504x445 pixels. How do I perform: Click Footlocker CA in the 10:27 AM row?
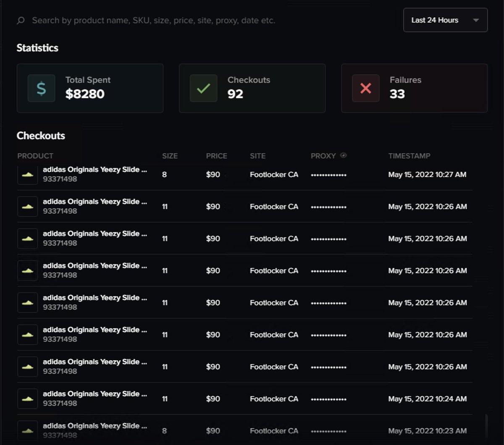pyautogui.click(x=274, y=175)
